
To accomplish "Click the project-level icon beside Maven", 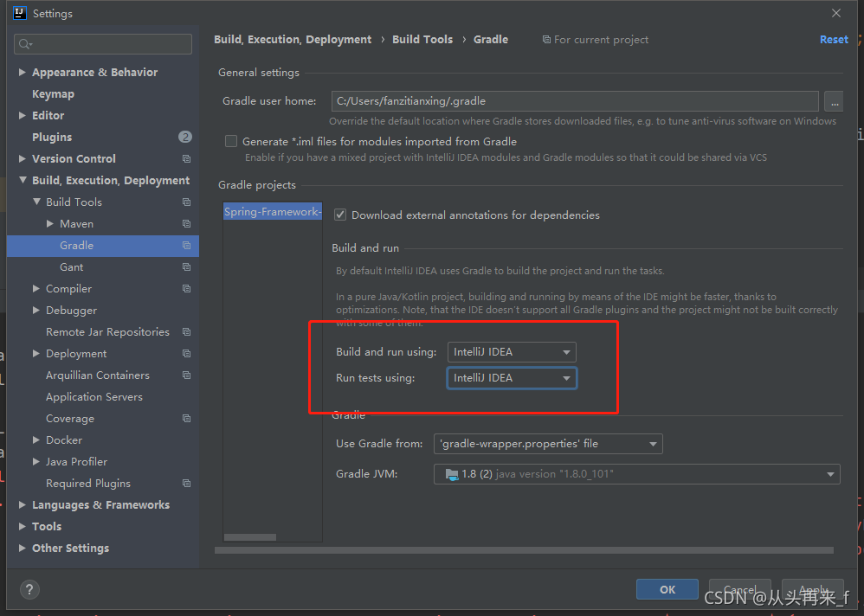I will point(187,223).
